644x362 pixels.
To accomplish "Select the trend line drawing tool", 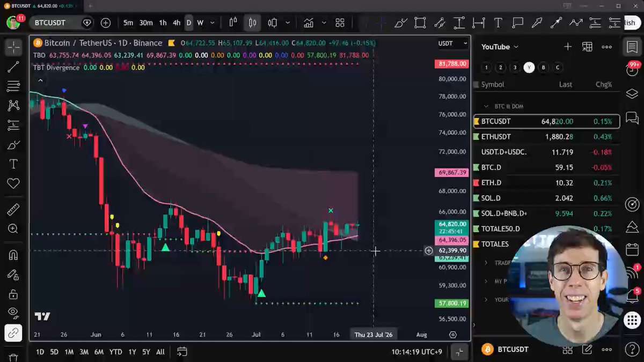I will click(x=13, y=67).
